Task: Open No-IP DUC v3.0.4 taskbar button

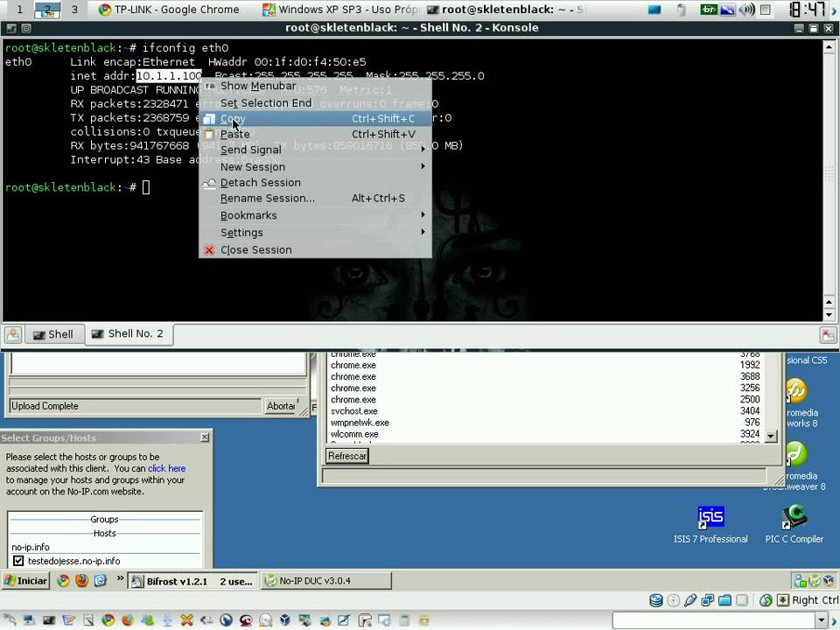Action: coord(326,581)
